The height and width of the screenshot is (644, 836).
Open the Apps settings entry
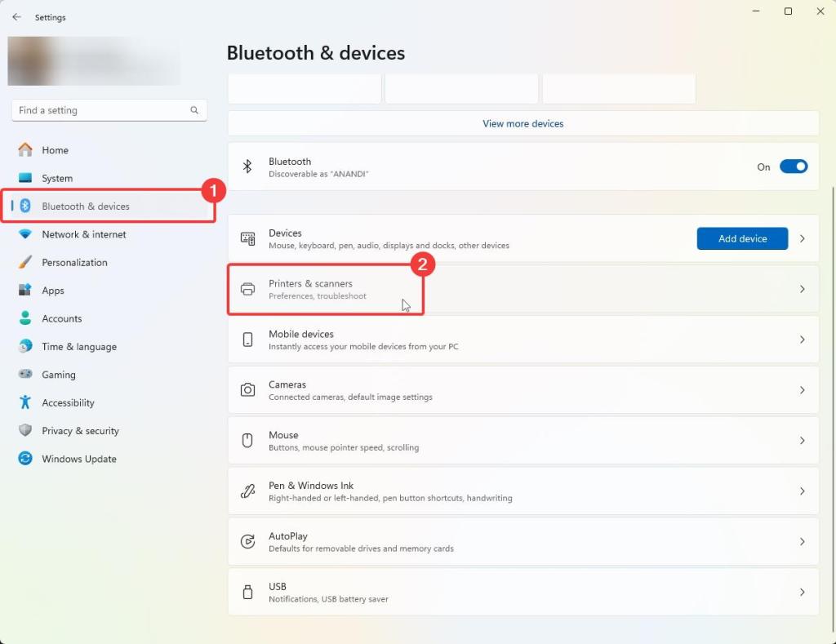click(109, 290)
